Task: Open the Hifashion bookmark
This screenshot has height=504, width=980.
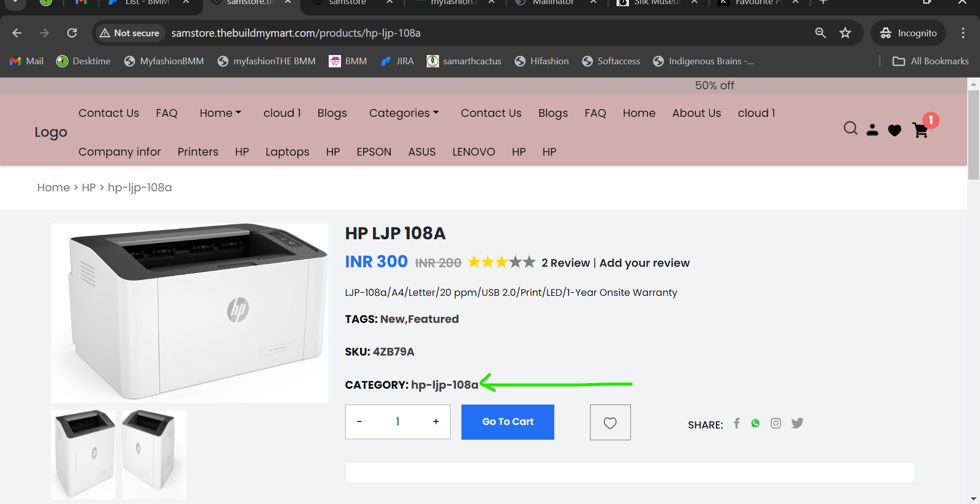Action: [542, 61]
